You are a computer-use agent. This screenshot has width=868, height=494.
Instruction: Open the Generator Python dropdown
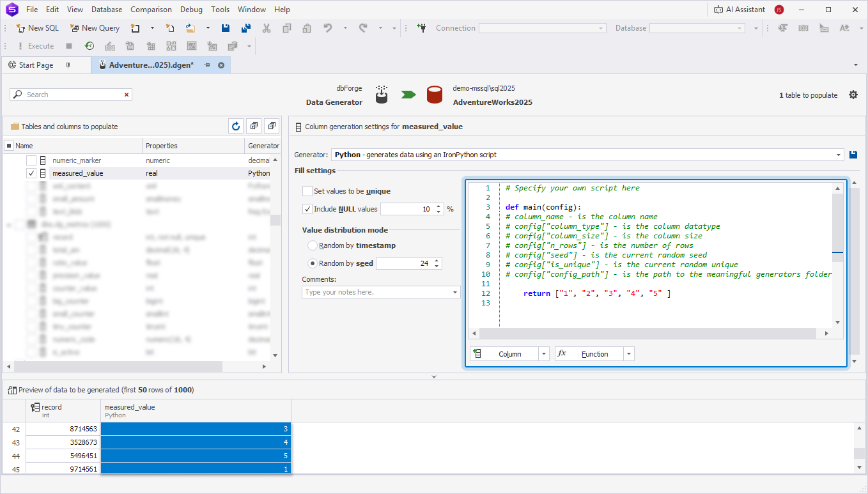tap(839, 155)
